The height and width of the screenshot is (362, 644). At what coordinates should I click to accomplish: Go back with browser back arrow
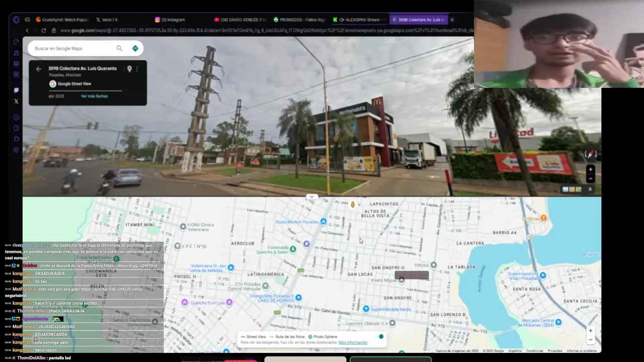[27, 31]
